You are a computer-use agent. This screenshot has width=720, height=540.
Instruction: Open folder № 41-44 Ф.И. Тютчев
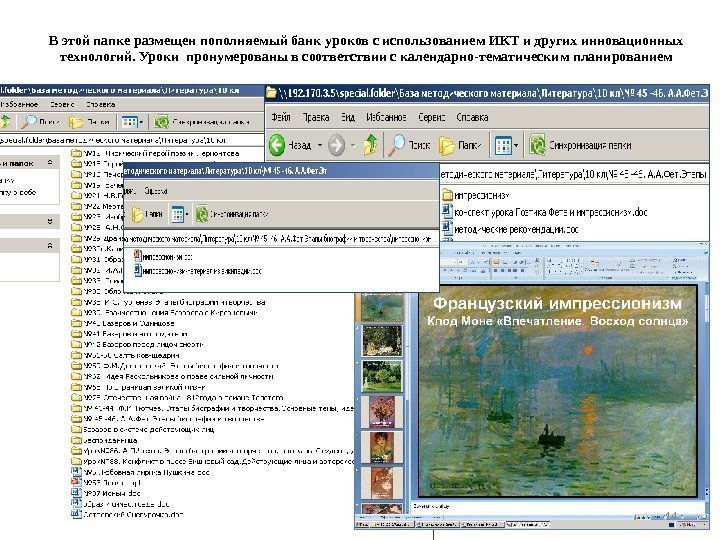pos(212,408)
